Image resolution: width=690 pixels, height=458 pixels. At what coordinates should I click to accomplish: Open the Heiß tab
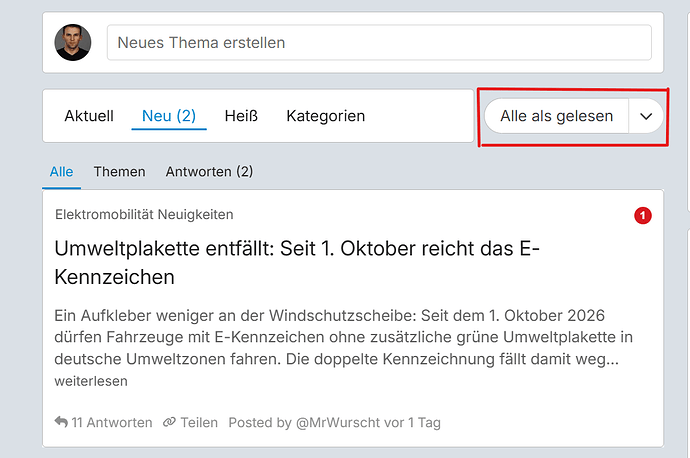241,116
